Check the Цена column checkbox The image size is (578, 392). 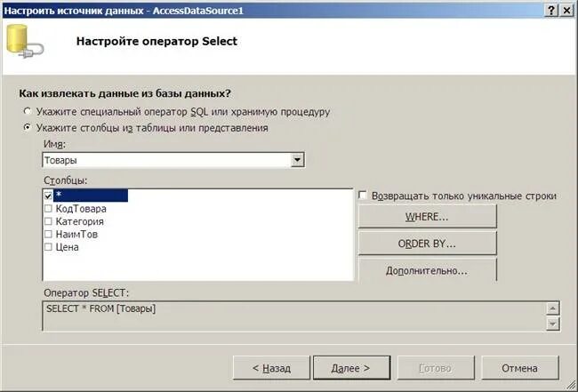tap(48, 247)
